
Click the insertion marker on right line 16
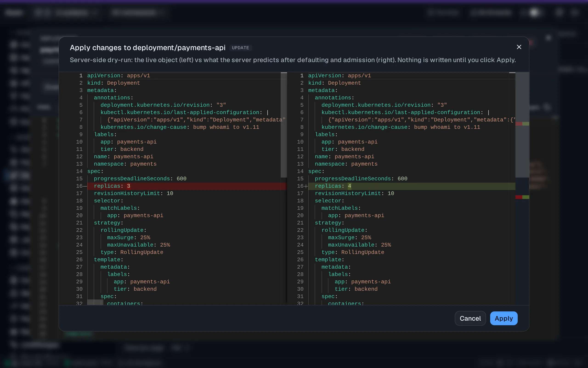click(306, 186)
